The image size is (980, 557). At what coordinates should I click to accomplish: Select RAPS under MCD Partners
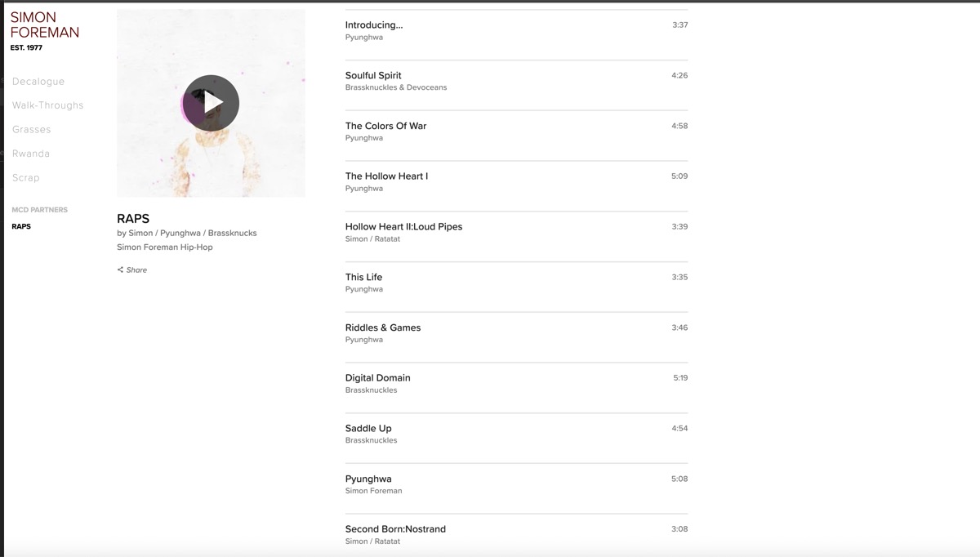[21, 226]
